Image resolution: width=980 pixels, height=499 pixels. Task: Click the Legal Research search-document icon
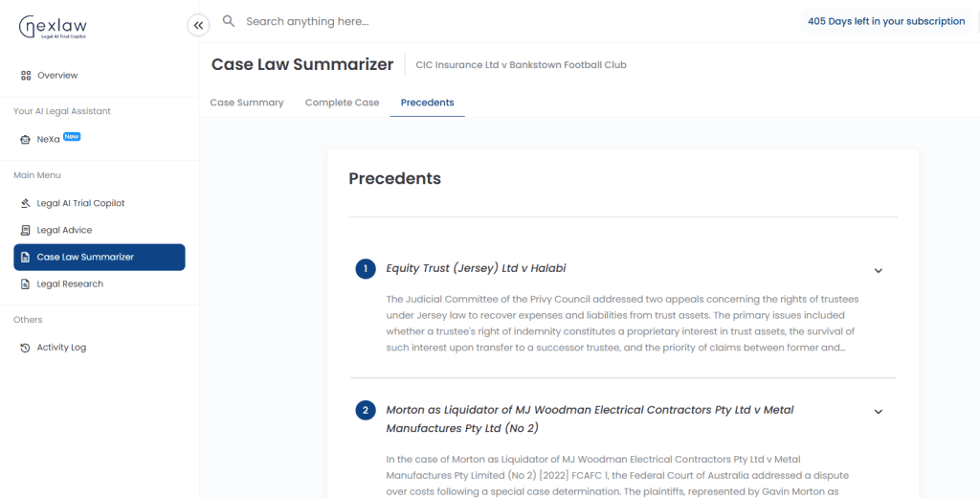[x=26, y=284]
